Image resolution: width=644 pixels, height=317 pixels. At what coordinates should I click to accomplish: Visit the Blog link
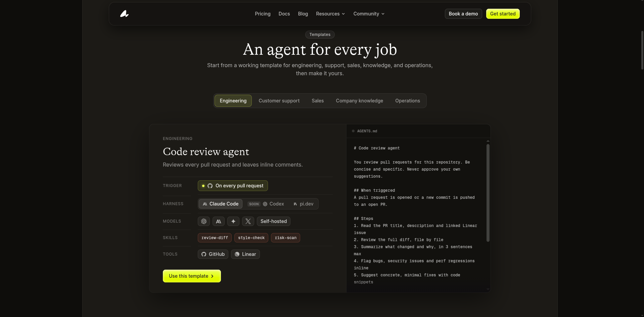click(x=303, y=14)
